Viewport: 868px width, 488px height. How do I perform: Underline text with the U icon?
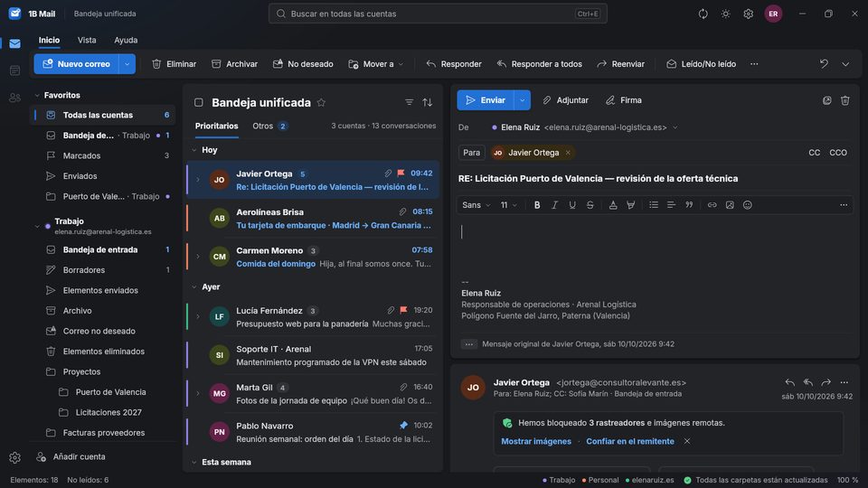coord(571,205)
